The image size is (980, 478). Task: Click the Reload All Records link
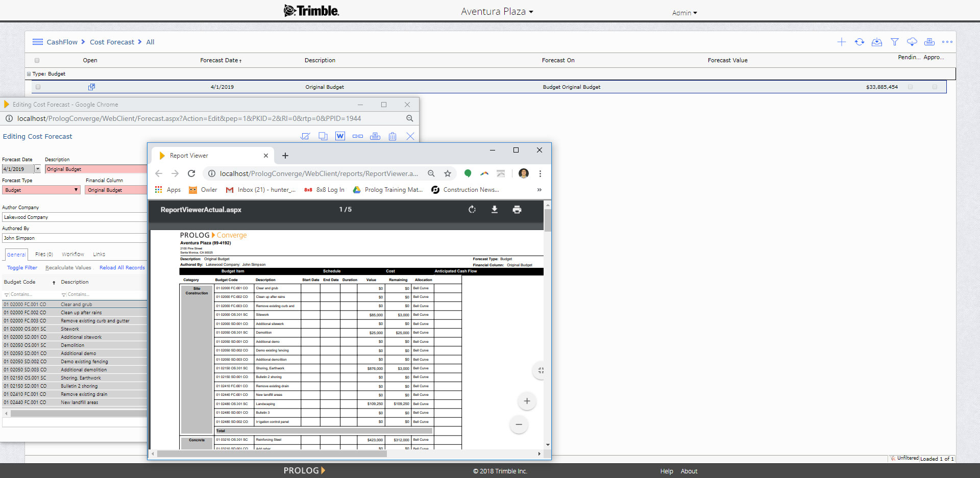point(122,267)
